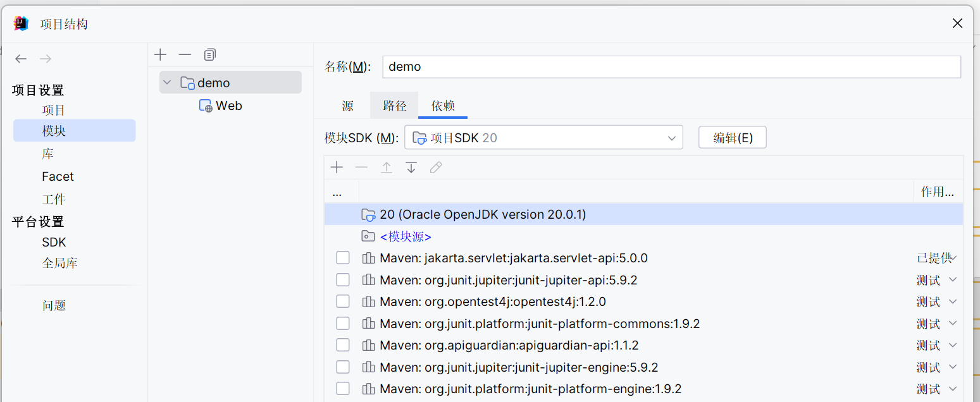Switch to the 路径 (Paths) tab
The image size is (980, 402).
point(394,106)
